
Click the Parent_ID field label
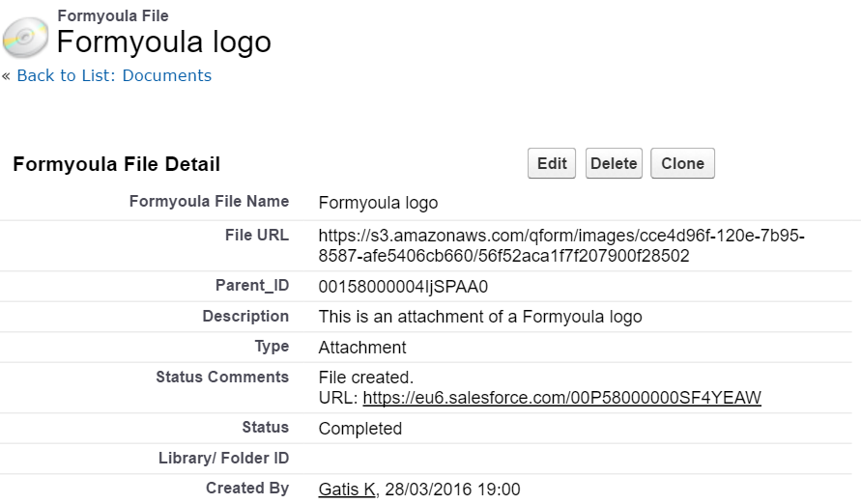point(252,286)
